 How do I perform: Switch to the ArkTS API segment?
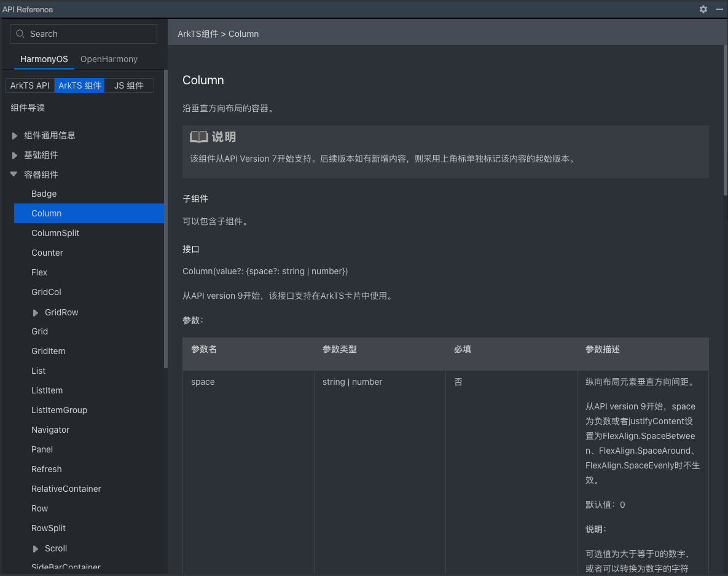tap(29, 85)
